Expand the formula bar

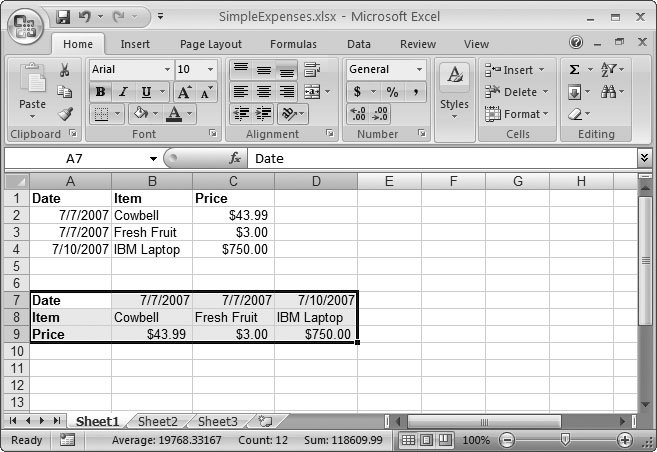(644, 158)
